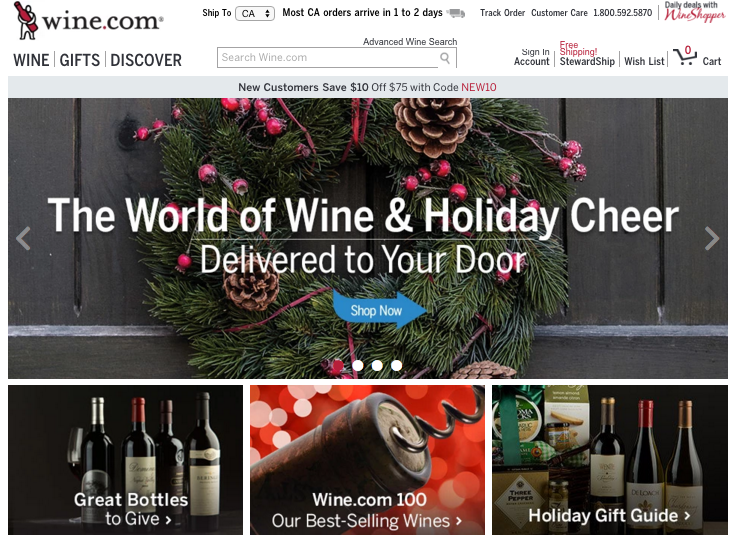Expand the GIFTS navigation menu
The image size is (735, 538).
click(x=80, y=60)
